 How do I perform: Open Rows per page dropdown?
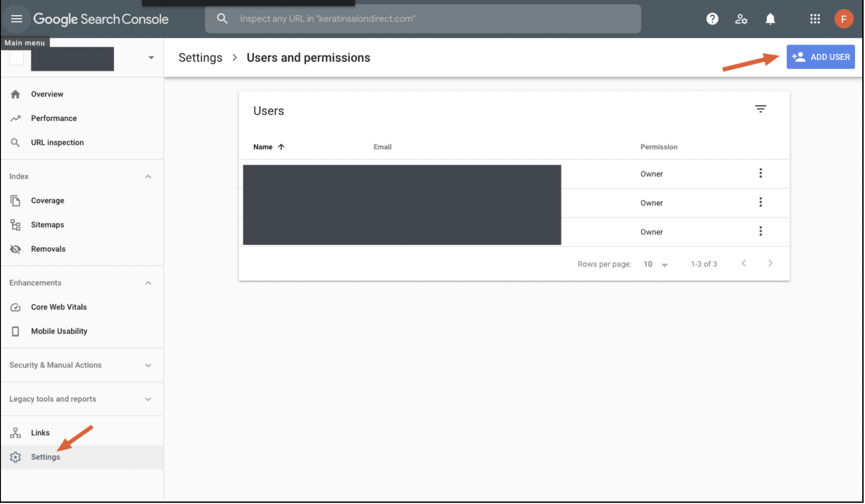pyautogui.click(x=656, y=264)
